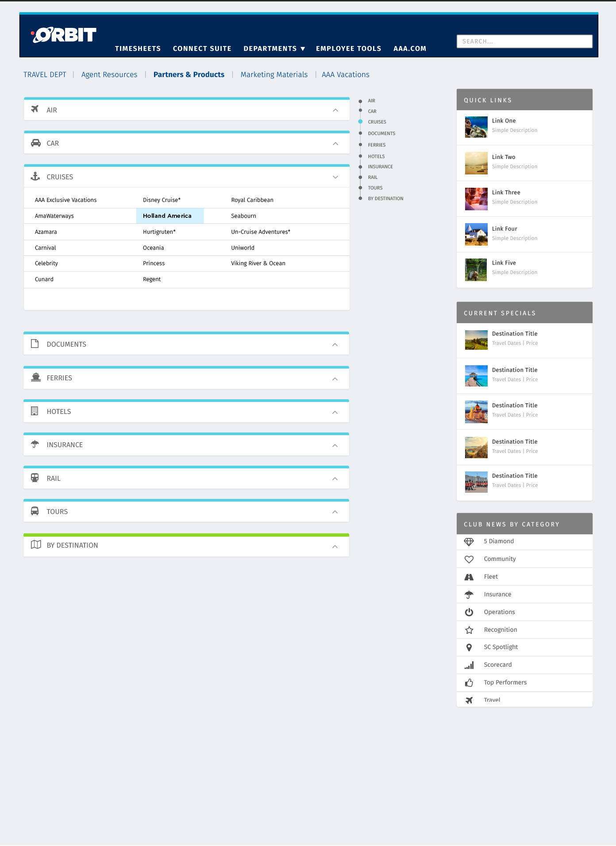Open TIMESHEETS in top navigation

coord(138,49)
